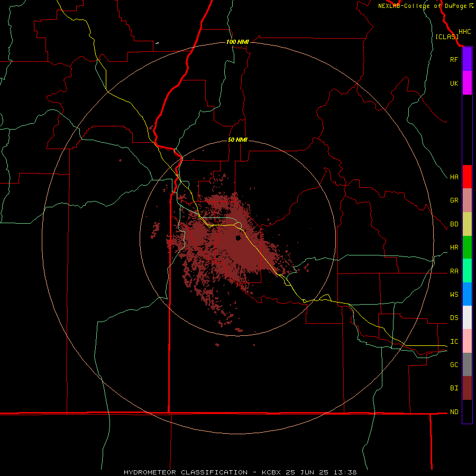Click the black radar site dot in echo

point(239,238)
